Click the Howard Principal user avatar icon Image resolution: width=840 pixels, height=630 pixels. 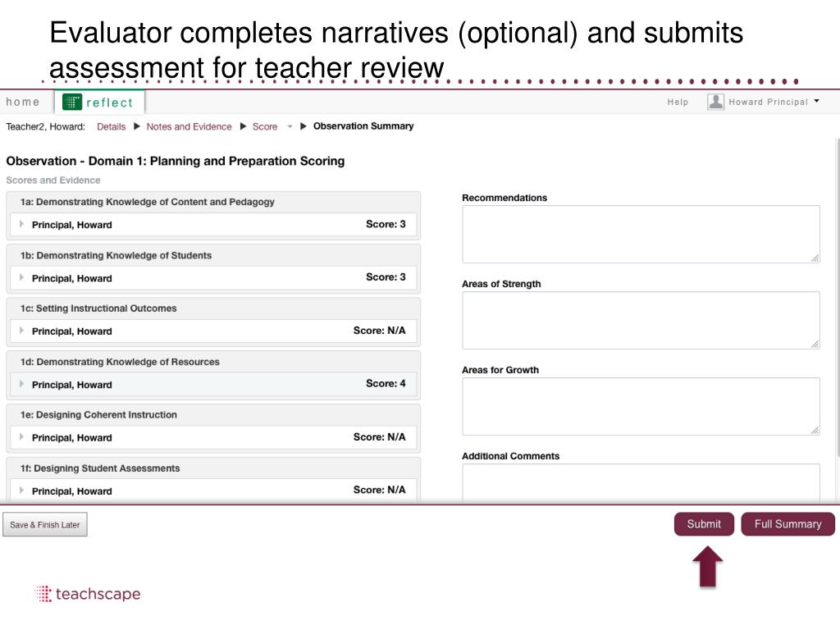click(x=715, y=102)
